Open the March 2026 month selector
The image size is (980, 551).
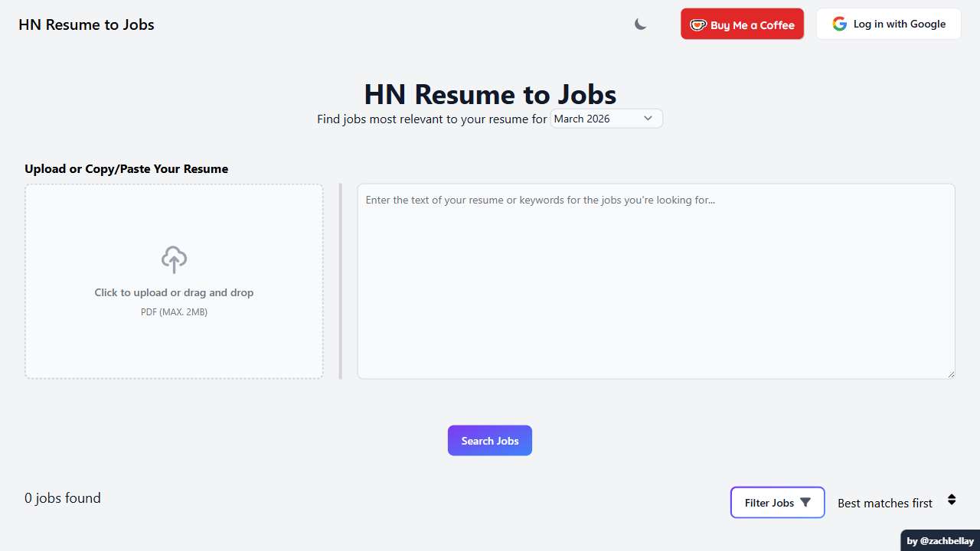605,118
